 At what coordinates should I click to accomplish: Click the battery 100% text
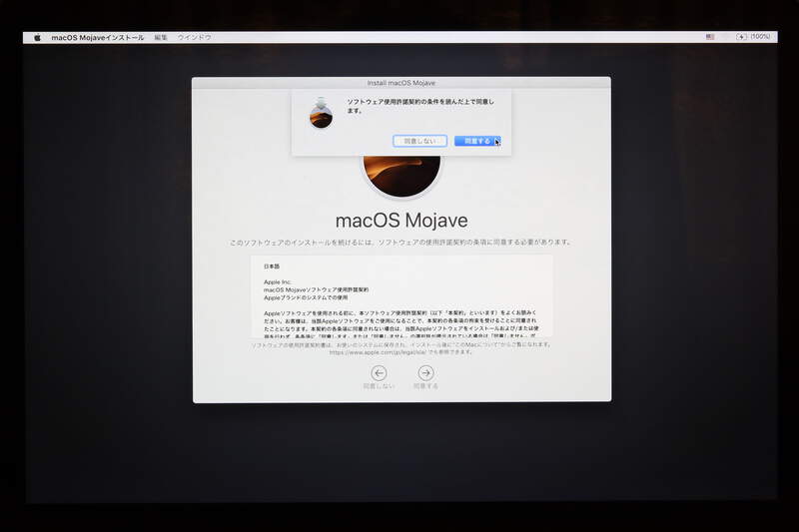coord(760,37)
